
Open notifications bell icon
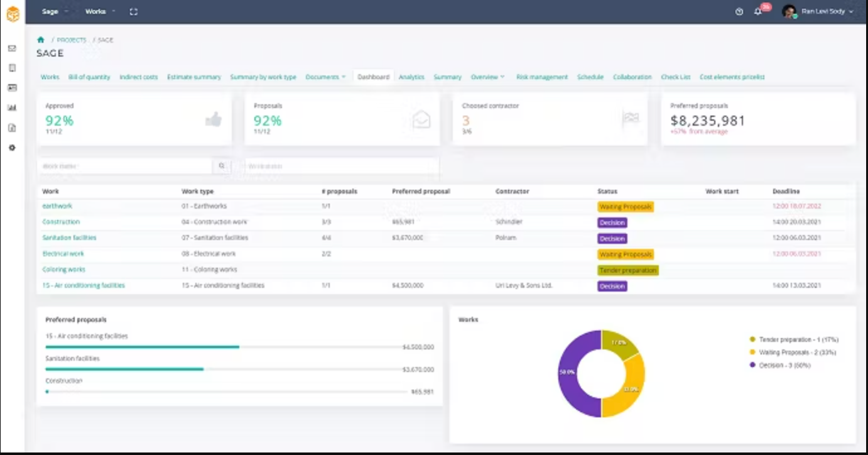[x=758, y=11]
